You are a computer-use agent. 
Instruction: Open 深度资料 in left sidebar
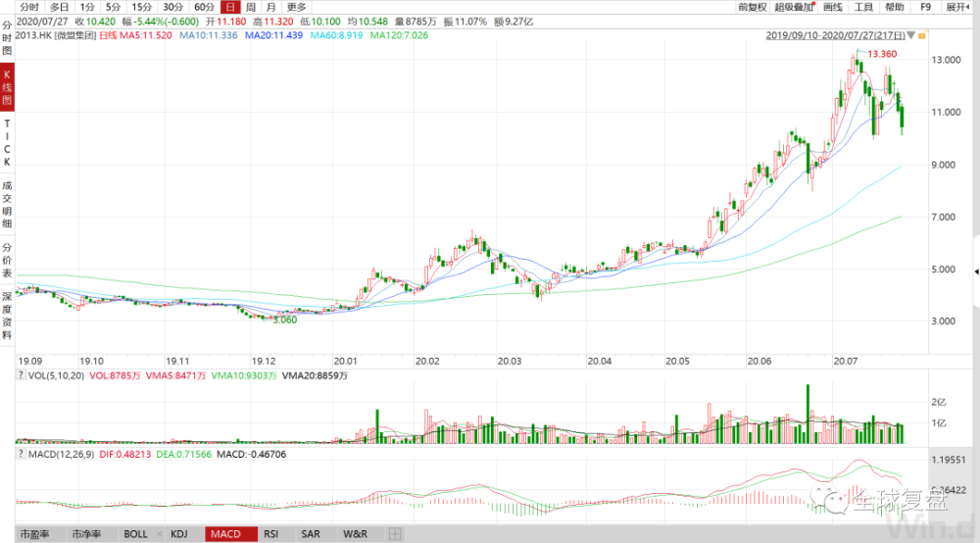(7, 316)
